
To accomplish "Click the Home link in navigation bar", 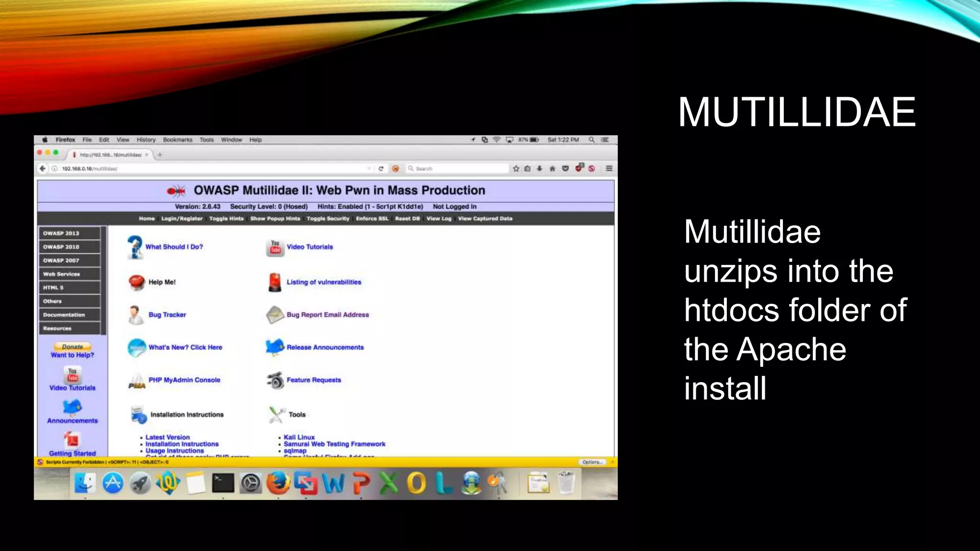I will tap(147, 219).
